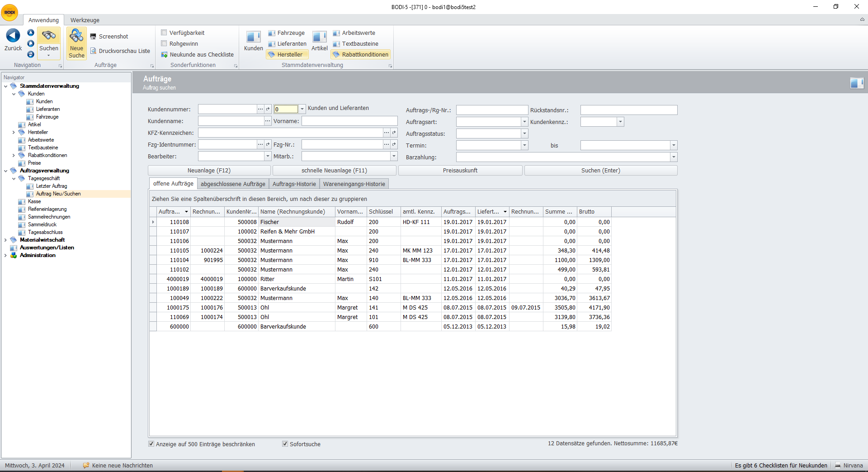Open Druckvorschau Liste print preview

coord(93,51)
